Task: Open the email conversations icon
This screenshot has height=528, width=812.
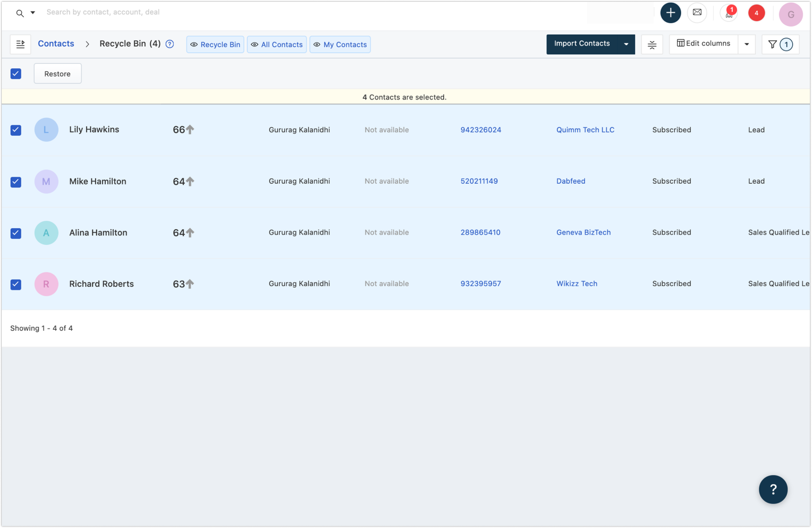Action: coord(697,13)
